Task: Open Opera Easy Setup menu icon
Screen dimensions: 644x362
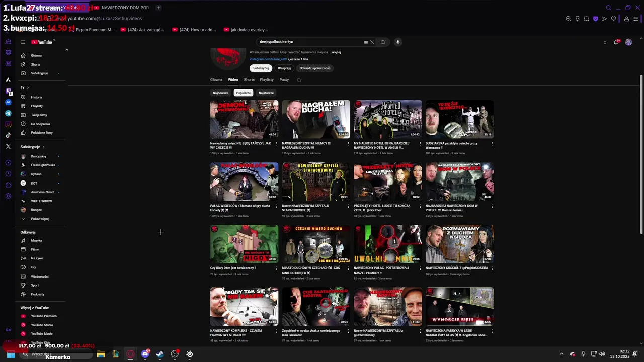Action: pos(636,19)
